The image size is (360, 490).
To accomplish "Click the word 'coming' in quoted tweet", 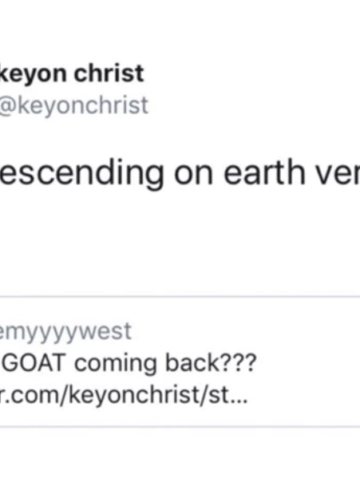I will pyautogui.click(x=115, y=364).
